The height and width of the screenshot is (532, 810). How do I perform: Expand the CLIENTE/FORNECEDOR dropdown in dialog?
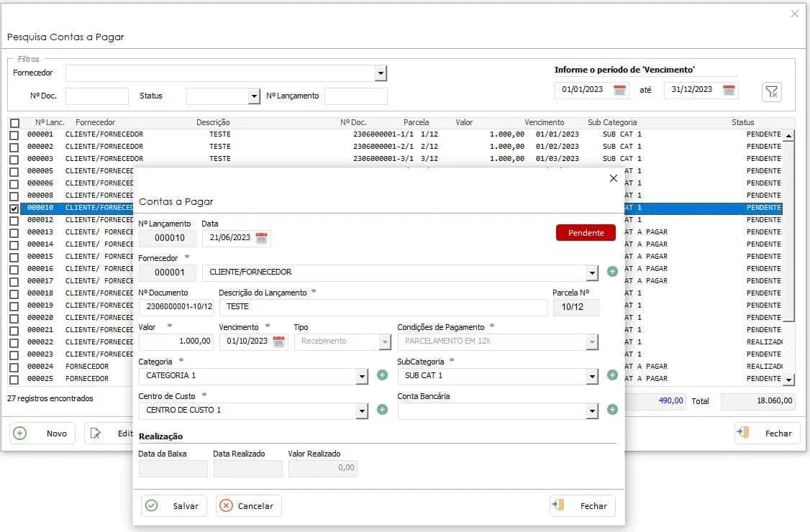(x=592, y=272)
